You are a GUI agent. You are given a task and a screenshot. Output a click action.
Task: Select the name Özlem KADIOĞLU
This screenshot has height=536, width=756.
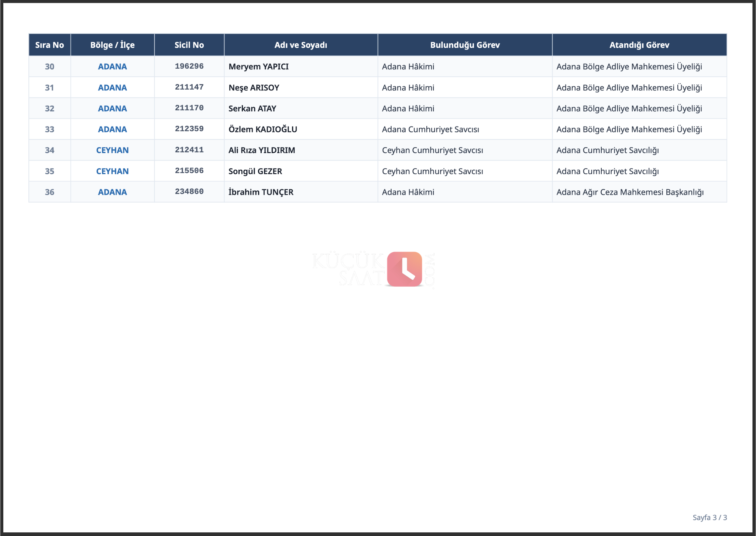coord(263,129)
